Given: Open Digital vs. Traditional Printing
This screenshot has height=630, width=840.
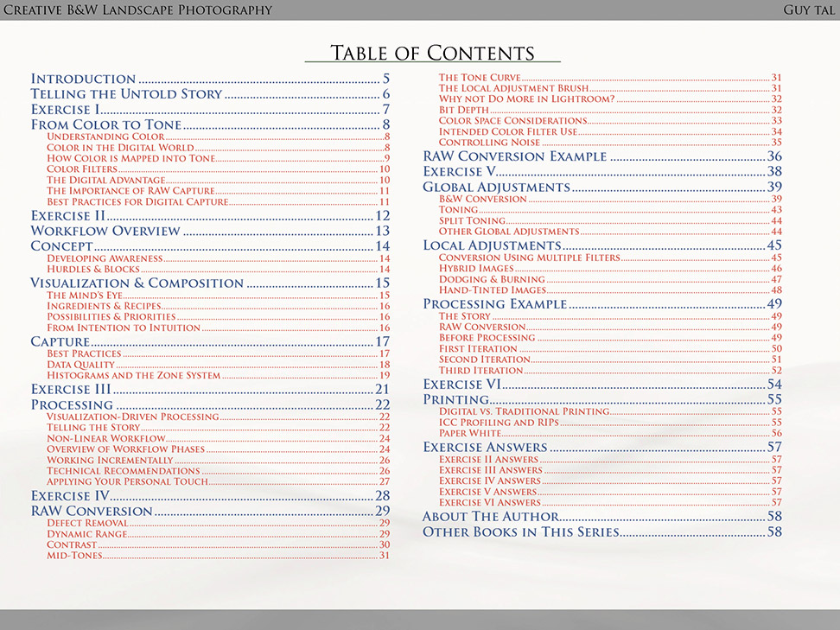Looking at the screenshot, I should 610,410.
